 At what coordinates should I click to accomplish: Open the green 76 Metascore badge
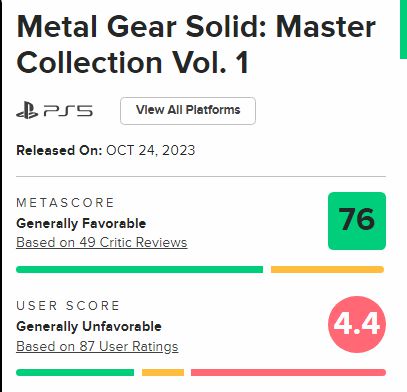coord(357,221)
